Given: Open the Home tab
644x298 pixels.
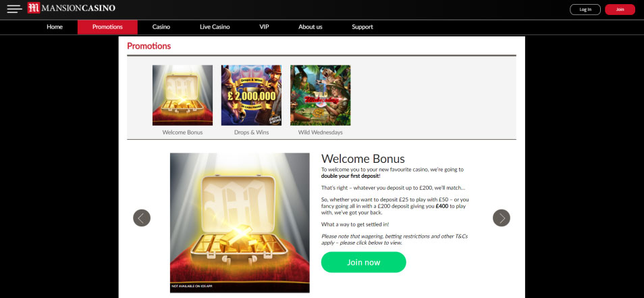Looking at the screenshot, I should click(x=55, y=27).
